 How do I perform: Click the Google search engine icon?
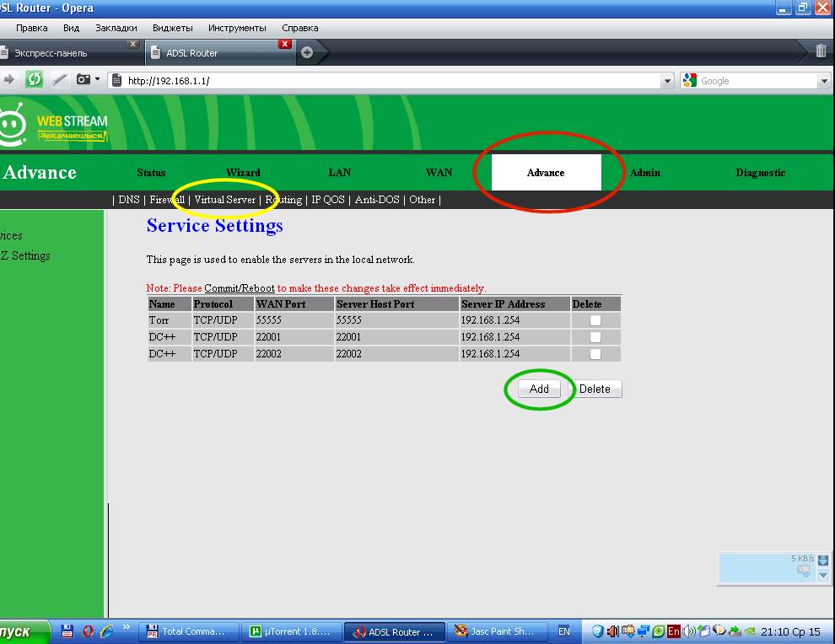coord(690,80)
